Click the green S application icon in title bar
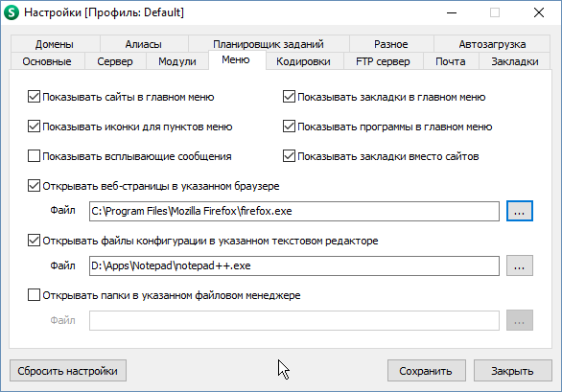The image size is (562, 392). [x=12, y=12]
